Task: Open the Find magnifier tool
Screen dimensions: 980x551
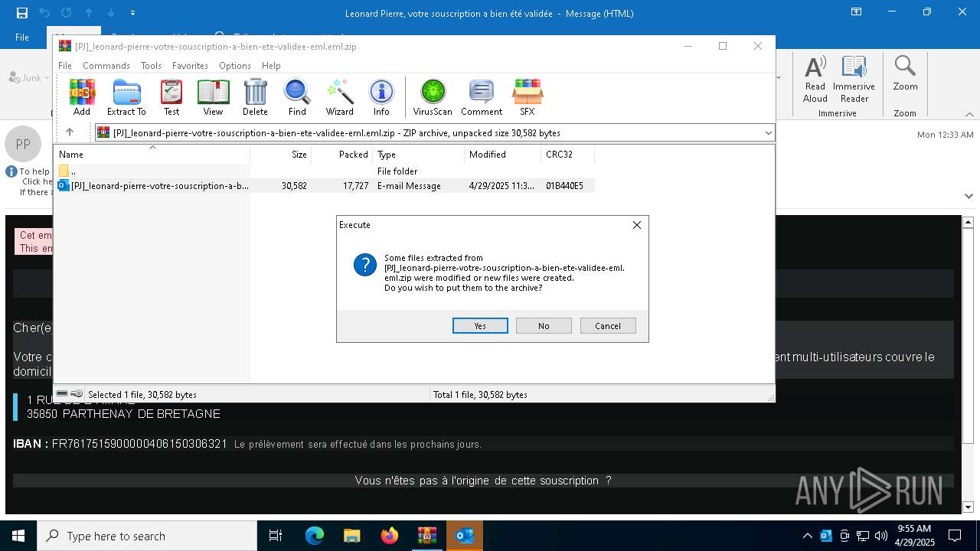Action: (297, 97)
